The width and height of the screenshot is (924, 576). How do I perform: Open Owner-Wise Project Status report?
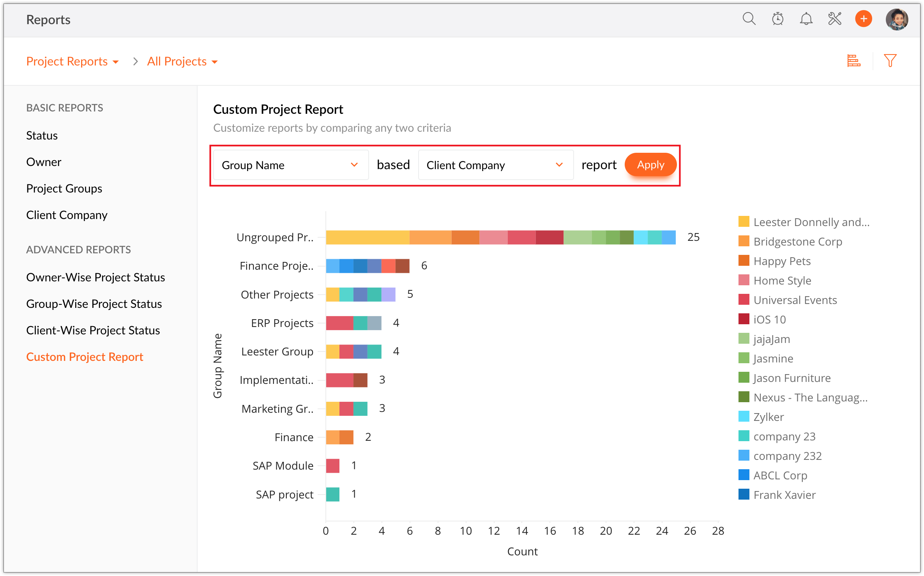tap(95, 277)
